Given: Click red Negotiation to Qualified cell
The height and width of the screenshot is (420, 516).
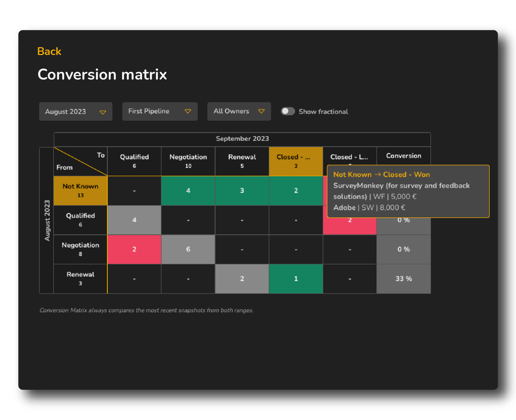Looking at the screenshot, I should 134,249.
